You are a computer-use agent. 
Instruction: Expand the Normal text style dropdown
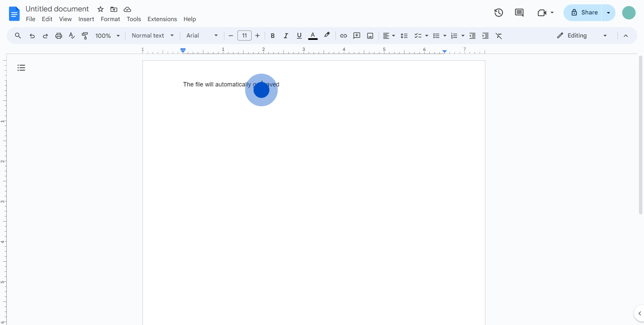tap(153, 36)
